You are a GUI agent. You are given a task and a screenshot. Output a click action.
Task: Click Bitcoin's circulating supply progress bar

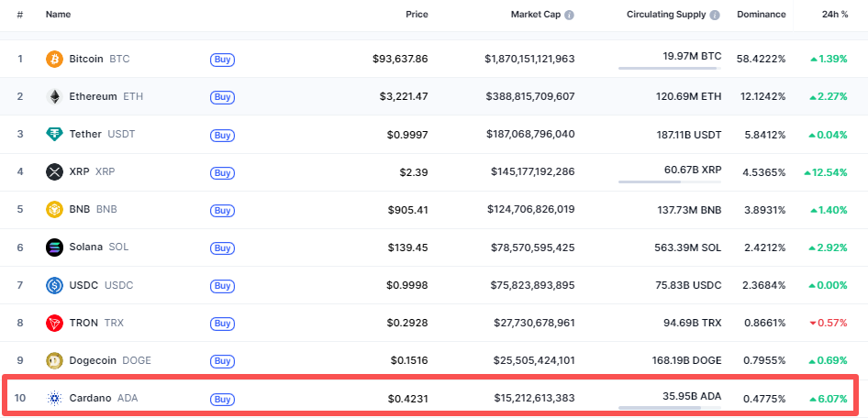pos(669,68)
